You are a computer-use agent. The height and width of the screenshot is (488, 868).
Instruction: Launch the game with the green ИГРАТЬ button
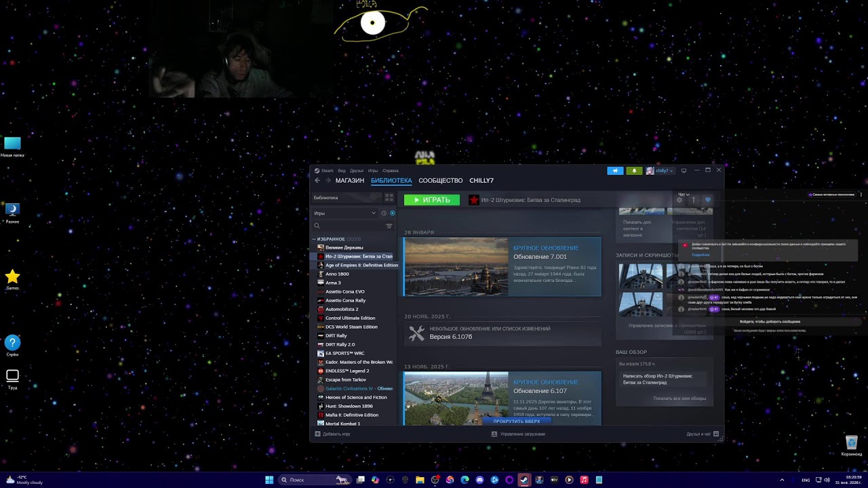click(x=432, y=200)
